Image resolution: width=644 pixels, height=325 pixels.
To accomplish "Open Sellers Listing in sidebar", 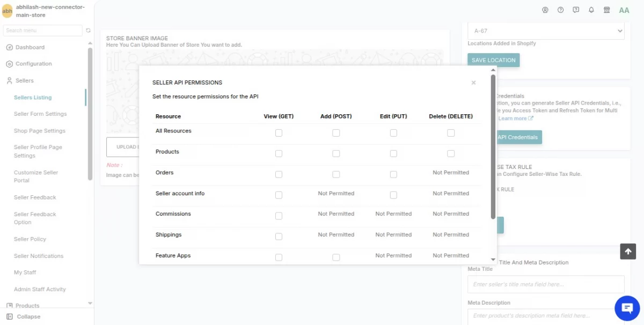I will [33, 98].
